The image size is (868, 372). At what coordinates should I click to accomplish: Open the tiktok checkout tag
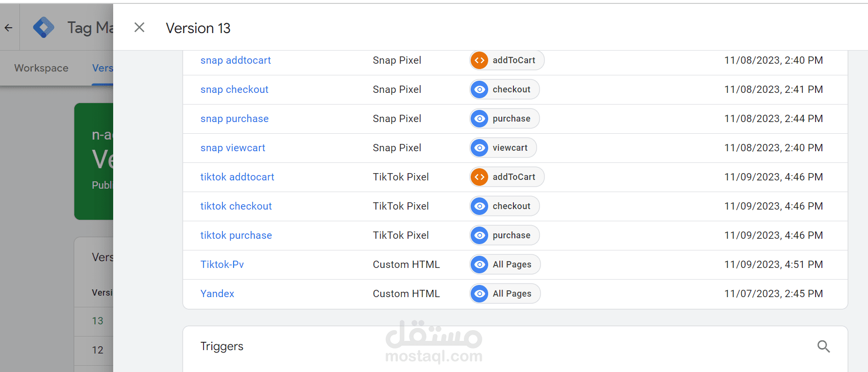coord(236,206)
